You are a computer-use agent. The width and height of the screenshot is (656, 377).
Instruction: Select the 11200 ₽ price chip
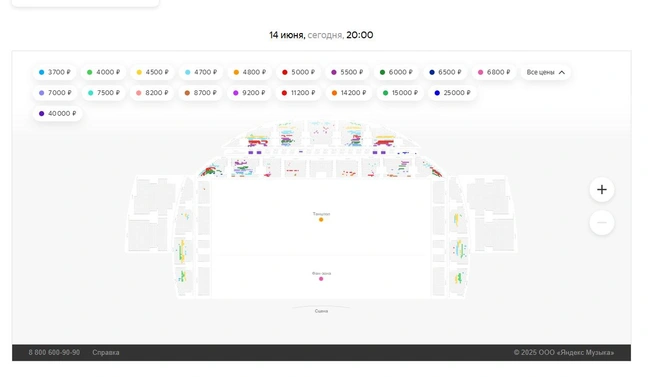point(298,93)
